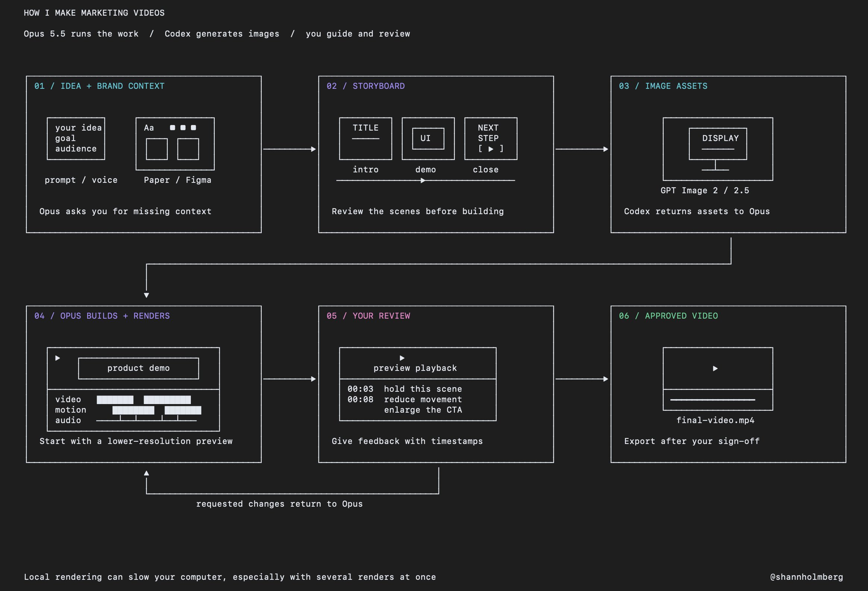Click 'Give feedback with timestamps' caption
Image resolution: width=868 pixels, height=591 pixels.
407,441
